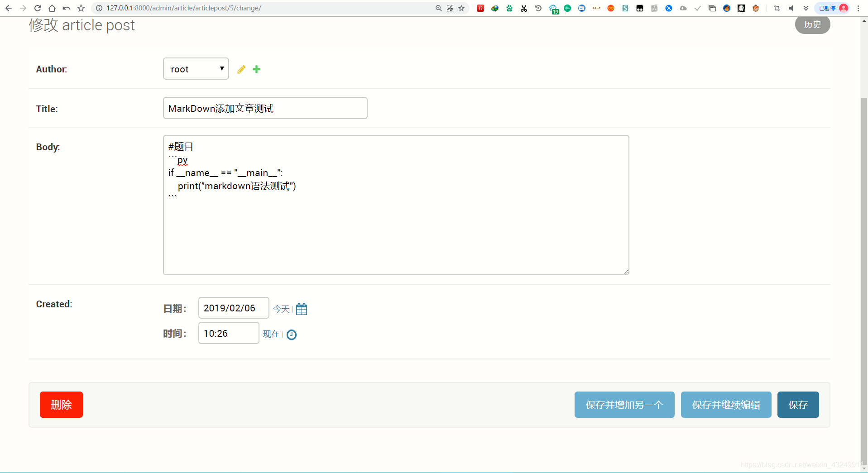
Task: View site information icon in address bar
Action: 99,8
